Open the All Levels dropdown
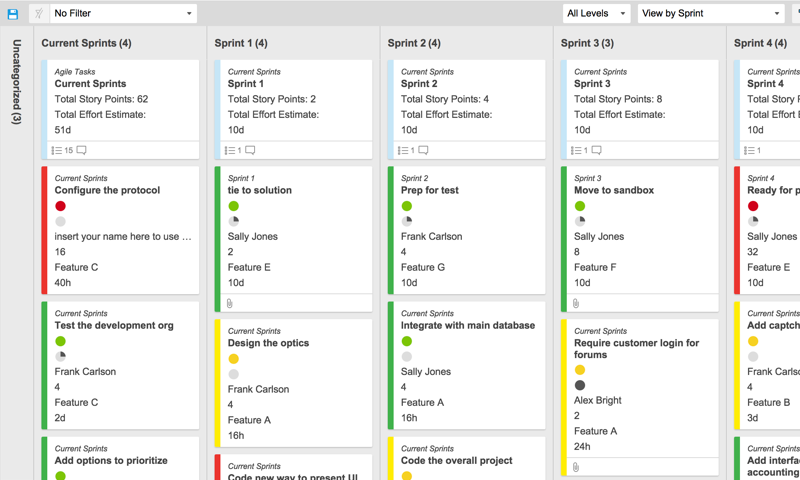 596,14
